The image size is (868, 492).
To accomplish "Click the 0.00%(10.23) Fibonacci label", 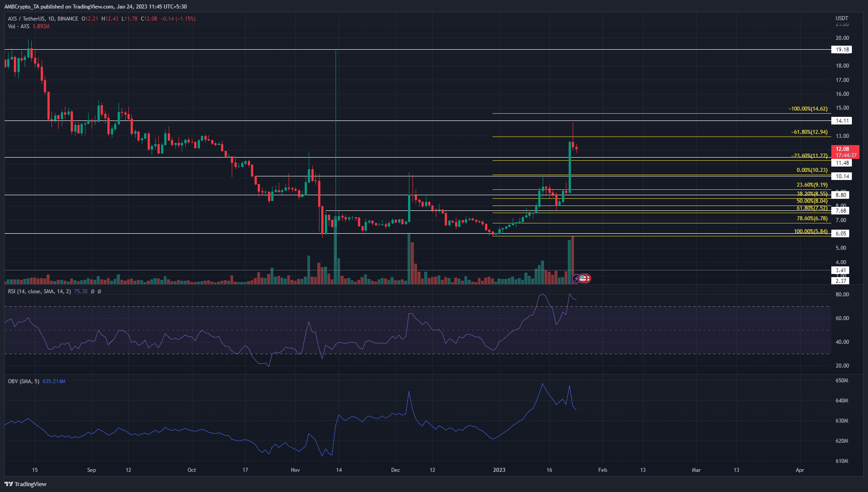I will click(x=812, y=170).
